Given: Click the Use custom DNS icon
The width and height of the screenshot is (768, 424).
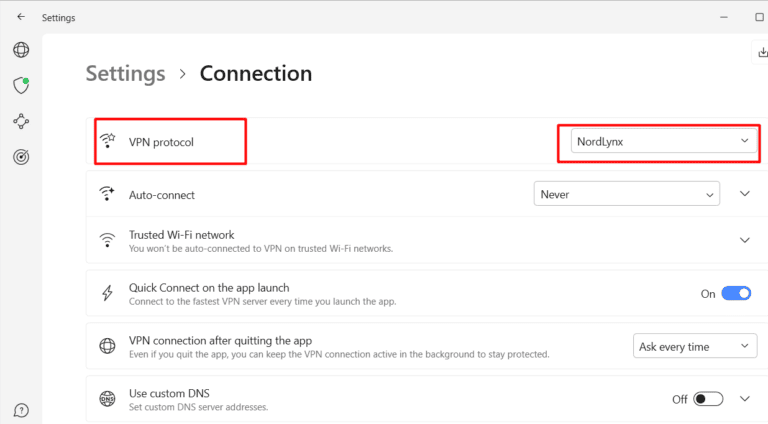Looking at the screenshot, I should pos(107,399).
